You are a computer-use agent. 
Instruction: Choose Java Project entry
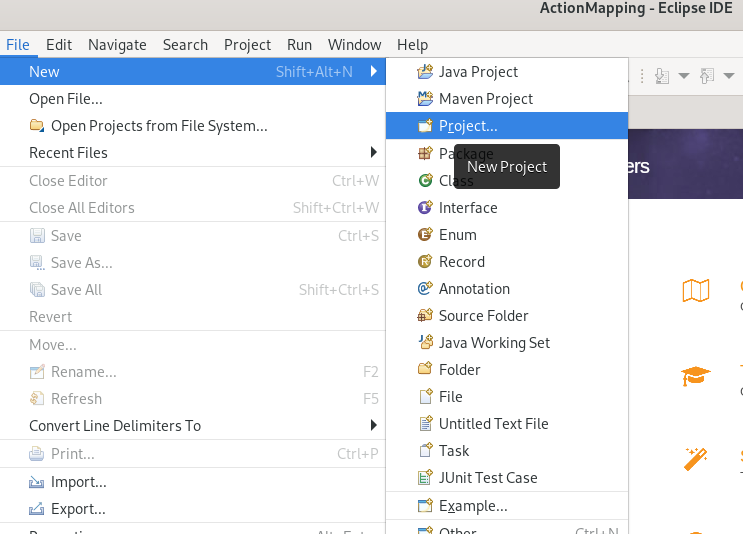click(507, 72)
